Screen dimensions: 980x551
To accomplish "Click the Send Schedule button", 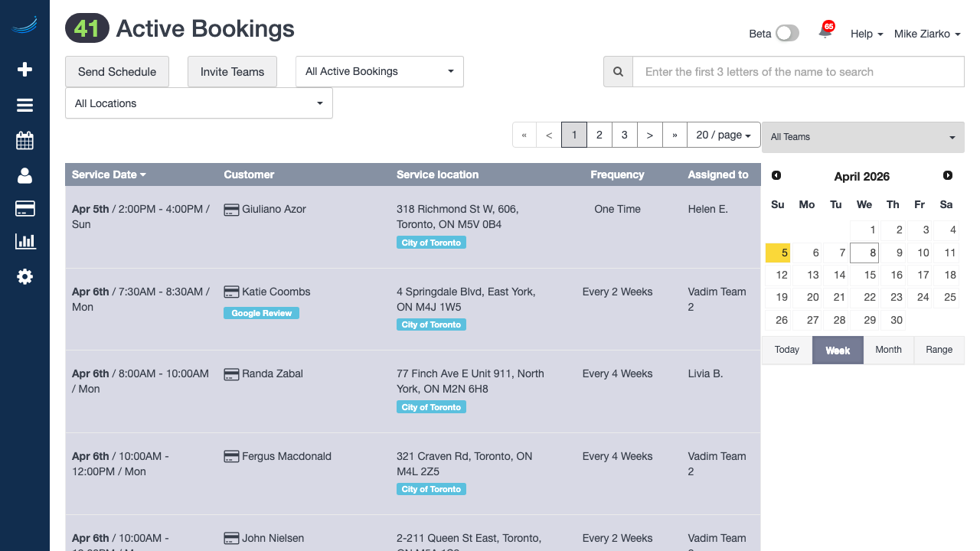I will point(117,72).
